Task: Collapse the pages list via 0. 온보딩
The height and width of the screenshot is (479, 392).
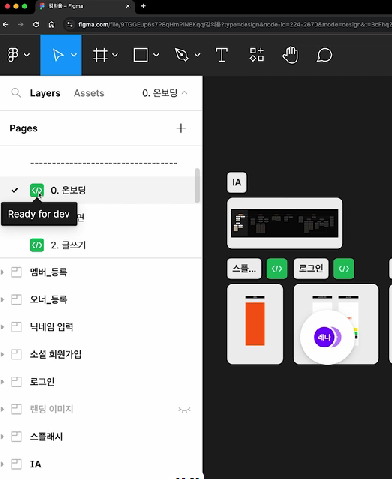Action: (165, 93)
